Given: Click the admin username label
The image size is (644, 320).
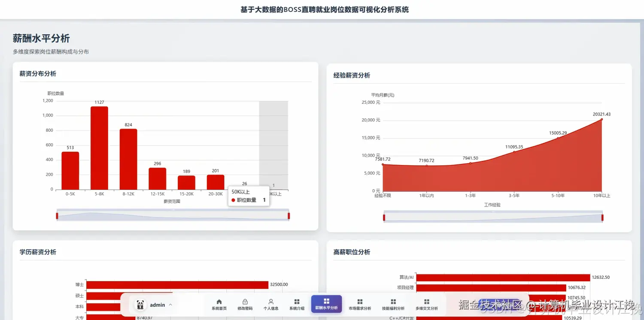Looking at the screenshot, I should pos(157,305).
